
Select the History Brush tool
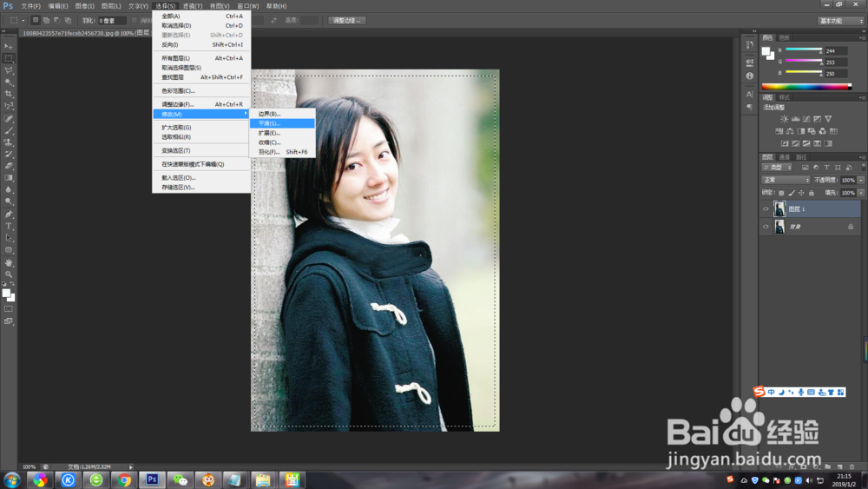[x=9, y=154]
